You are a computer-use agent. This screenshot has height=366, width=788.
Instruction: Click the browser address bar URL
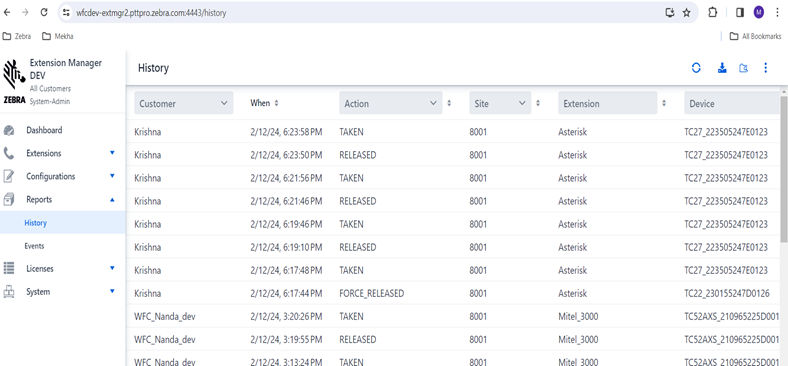(x=151, y=13)
